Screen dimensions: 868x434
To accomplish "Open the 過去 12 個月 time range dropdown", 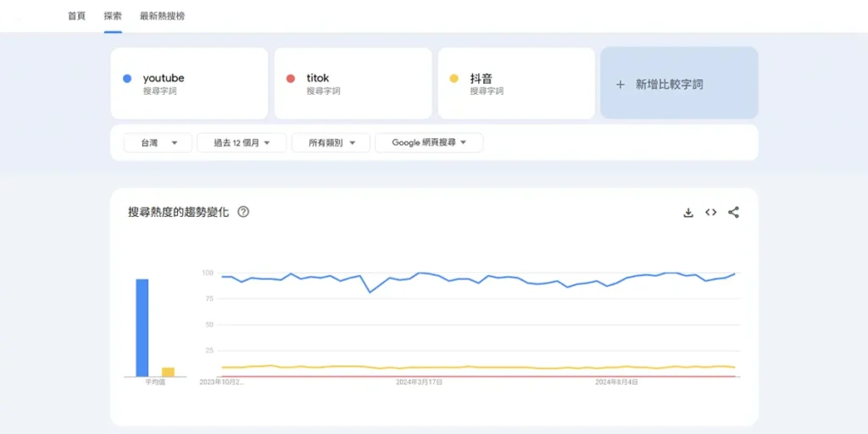I will 242,142.
